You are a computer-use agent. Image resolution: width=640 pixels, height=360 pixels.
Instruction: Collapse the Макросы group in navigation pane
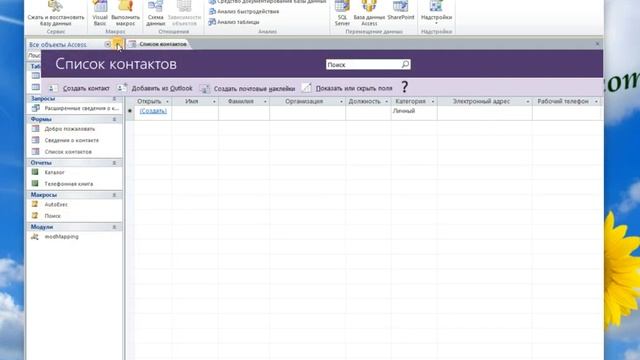[x=115, y=195]
